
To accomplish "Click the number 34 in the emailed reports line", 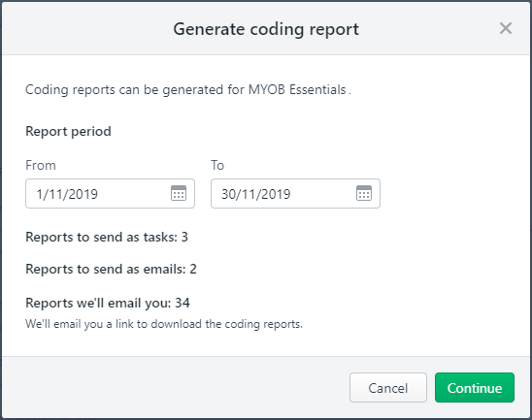I will (x=183, y=303).
